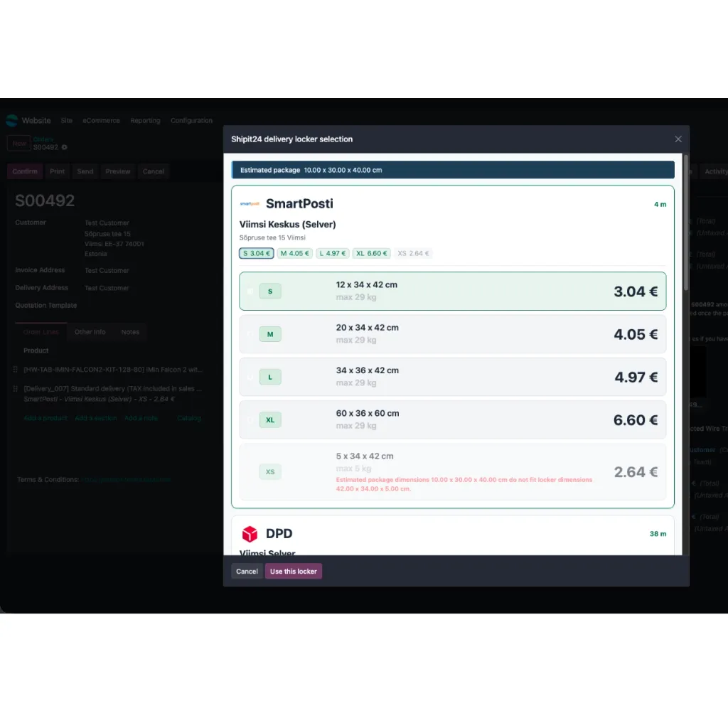Click the Sõpruse tee 15 Viimsi address
728x728 pixels.
272,237
